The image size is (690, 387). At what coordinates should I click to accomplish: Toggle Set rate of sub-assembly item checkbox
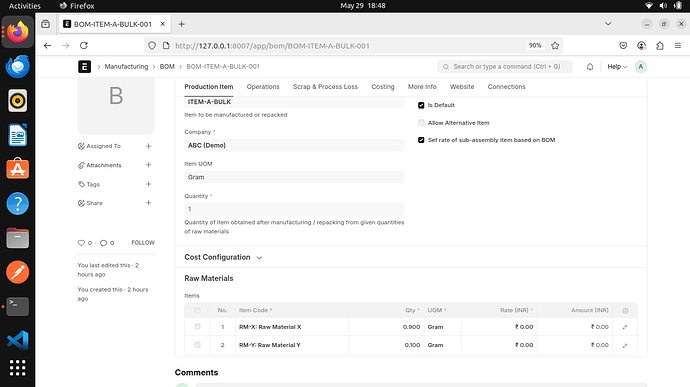coord(421,140)
